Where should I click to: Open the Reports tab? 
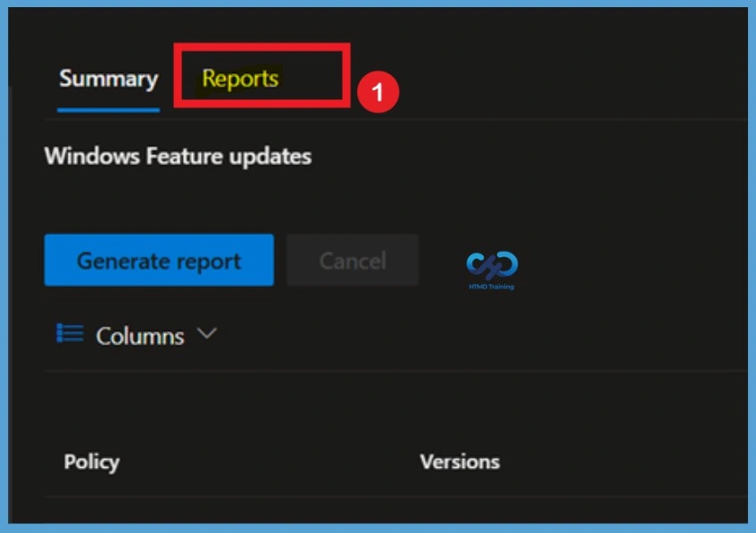tap(240, 79)
